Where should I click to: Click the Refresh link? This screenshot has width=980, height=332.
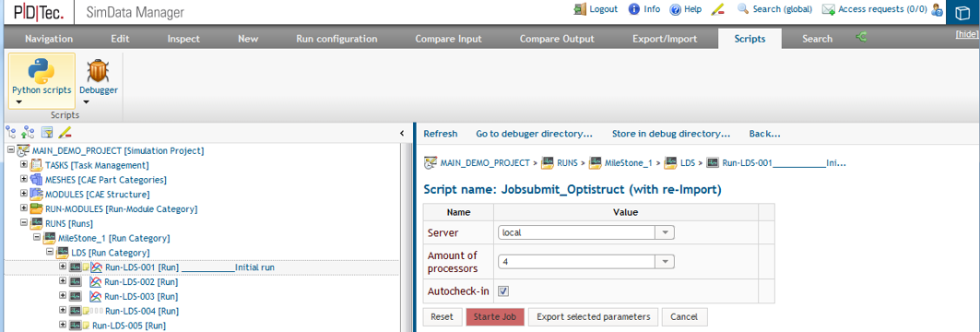coord(441,134)
